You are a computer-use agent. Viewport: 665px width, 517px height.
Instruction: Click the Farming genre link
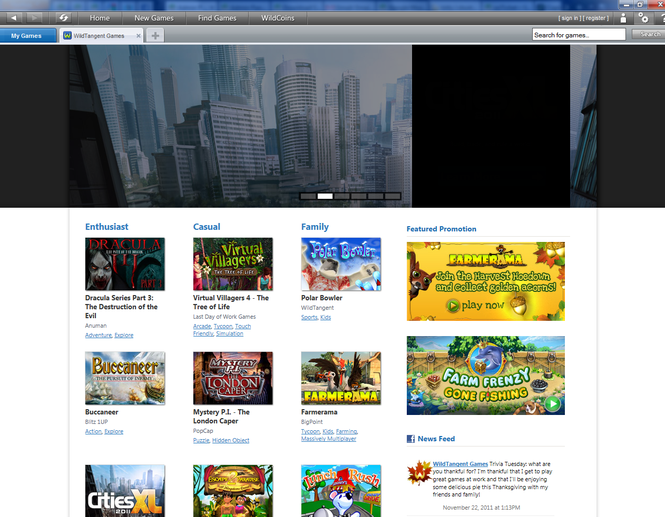coord(347,431)
